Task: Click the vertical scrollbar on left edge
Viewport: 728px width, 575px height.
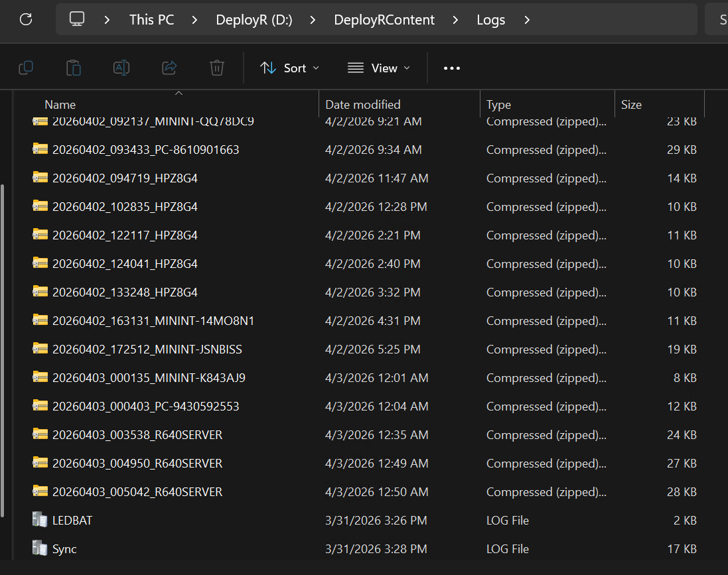Action: (x=4, y=351)
